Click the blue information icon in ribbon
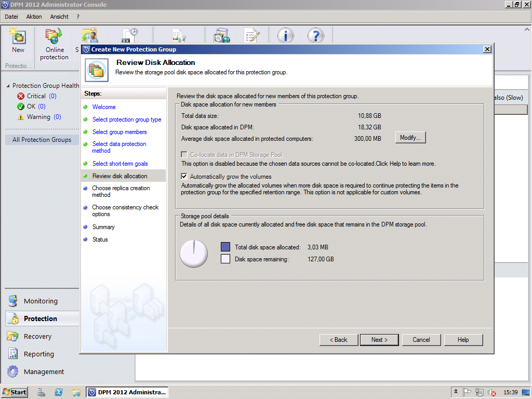The height and width of the screenshot is (399, 532). pyautogui.click(x=285, y=35)
